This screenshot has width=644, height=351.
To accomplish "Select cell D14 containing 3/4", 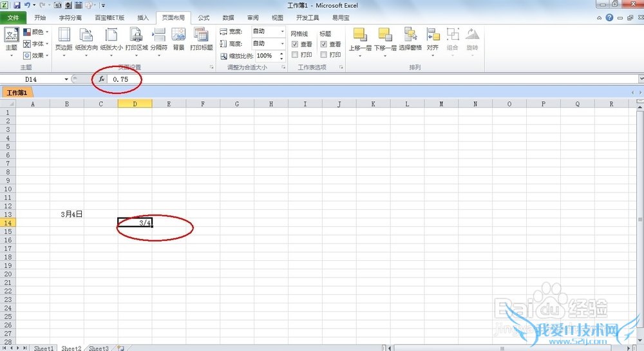I will click(x=135, y=222).
